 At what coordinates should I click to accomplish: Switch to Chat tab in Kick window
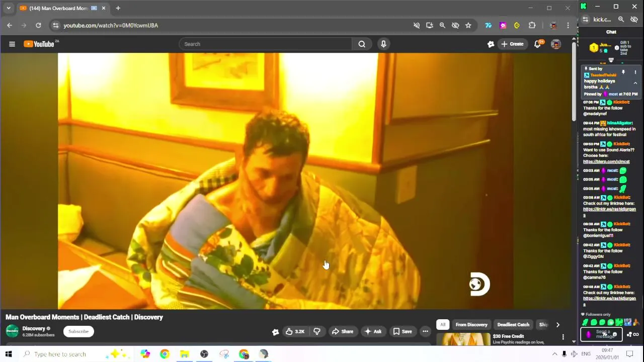tap(611, 32)
